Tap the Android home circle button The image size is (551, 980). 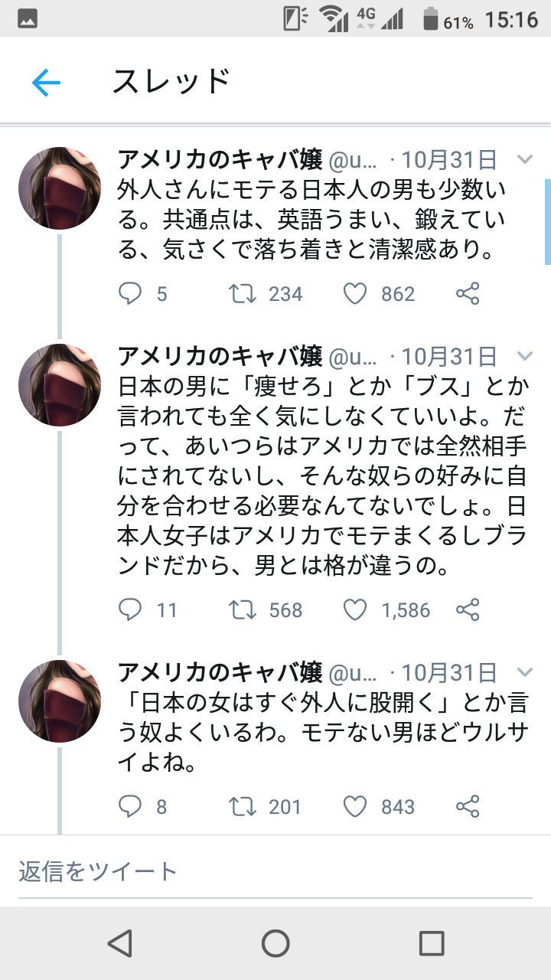[x=275, y=943]
